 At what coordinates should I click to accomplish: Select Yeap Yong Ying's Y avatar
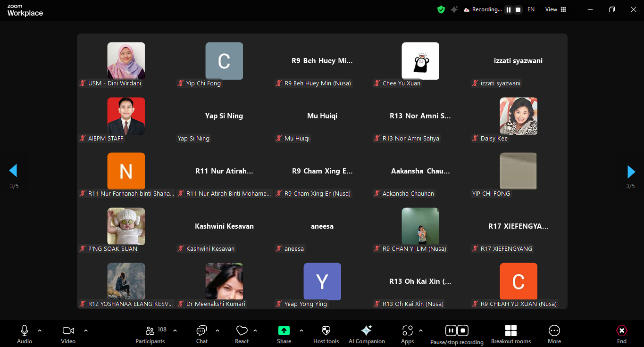coord(322,281)
